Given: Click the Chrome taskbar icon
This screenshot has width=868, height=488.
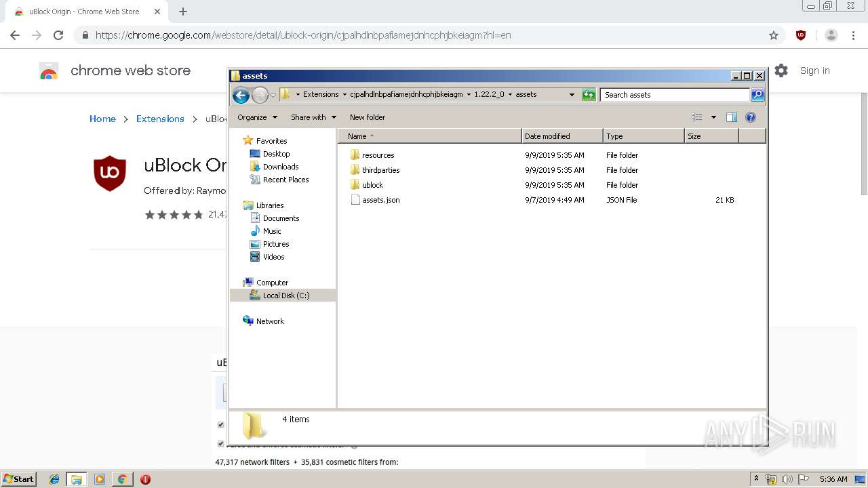Looking at the screenshot, I should [122, 479].
